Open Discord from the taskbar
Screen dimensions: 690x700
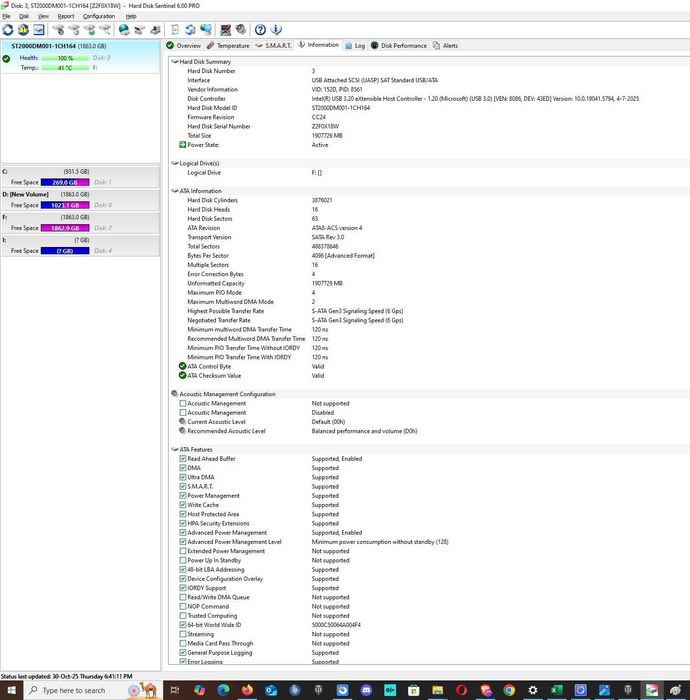tap(366, 690)
